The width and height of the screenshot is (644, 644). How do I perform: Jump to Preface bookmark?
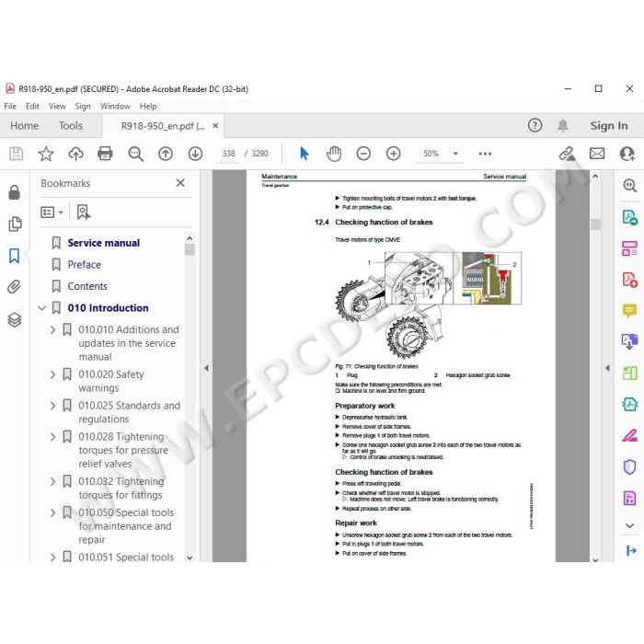tap(85, 265)
